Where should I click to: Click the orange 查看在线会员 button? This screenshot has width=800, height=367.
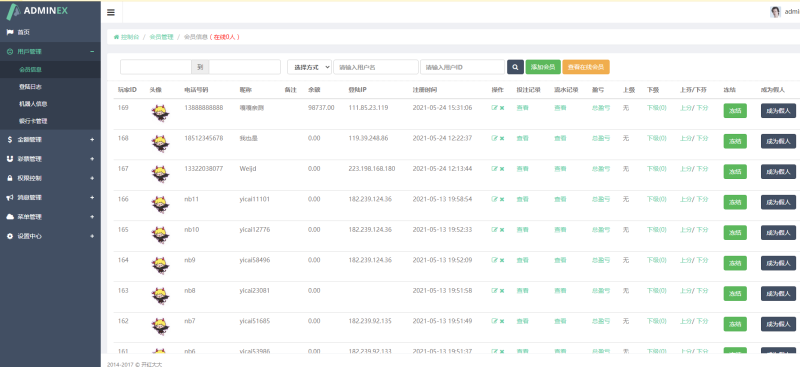tap(586, 67)
